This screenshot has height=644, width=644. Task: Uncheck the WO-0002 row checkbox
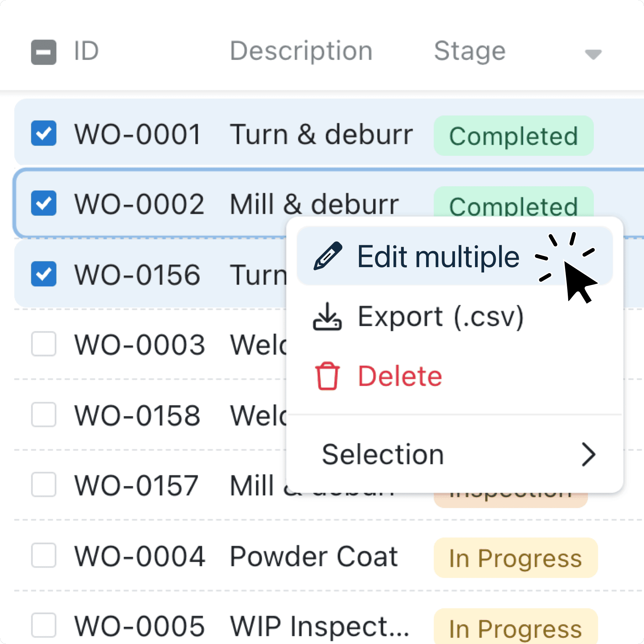pyautogui.click(x=44, y=203)
